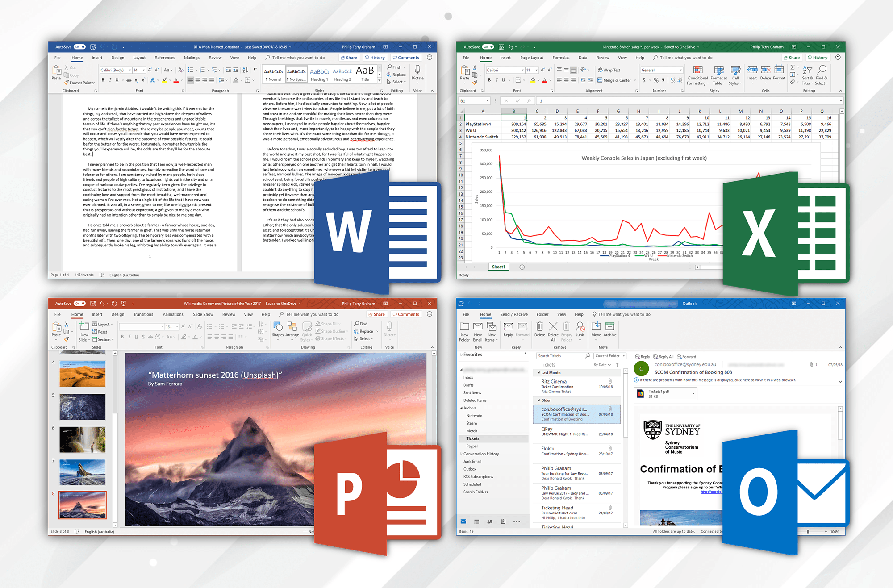Open Shapes gallery in PowerPoint
The width and height of the screenshot is (893, 588).
click(x=278, y=329)
